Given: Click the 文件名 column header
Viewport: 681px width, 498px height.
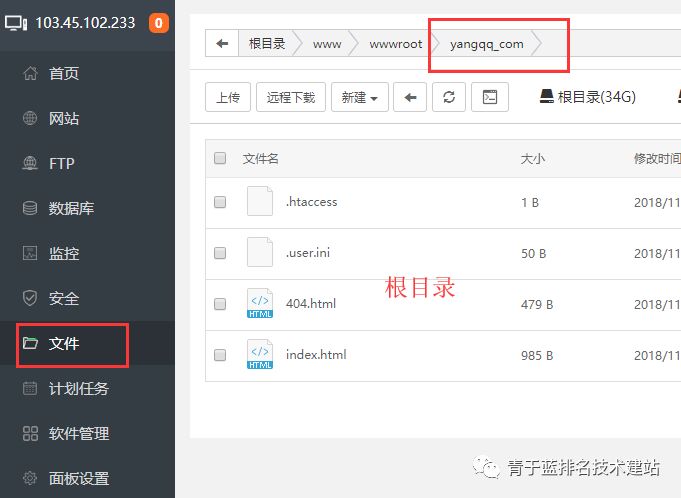Looking at the screenshot, I should [261, 158].
